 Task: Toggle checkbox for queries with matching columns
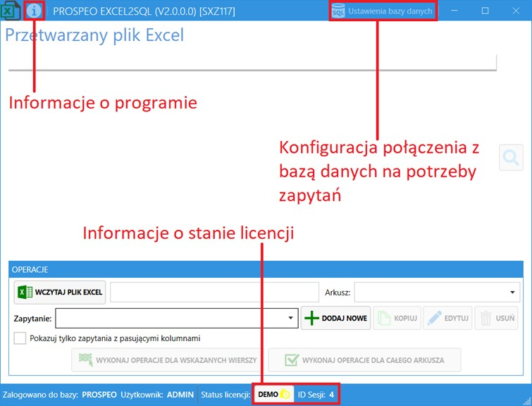pyautogui.click(x=20, y=338)
